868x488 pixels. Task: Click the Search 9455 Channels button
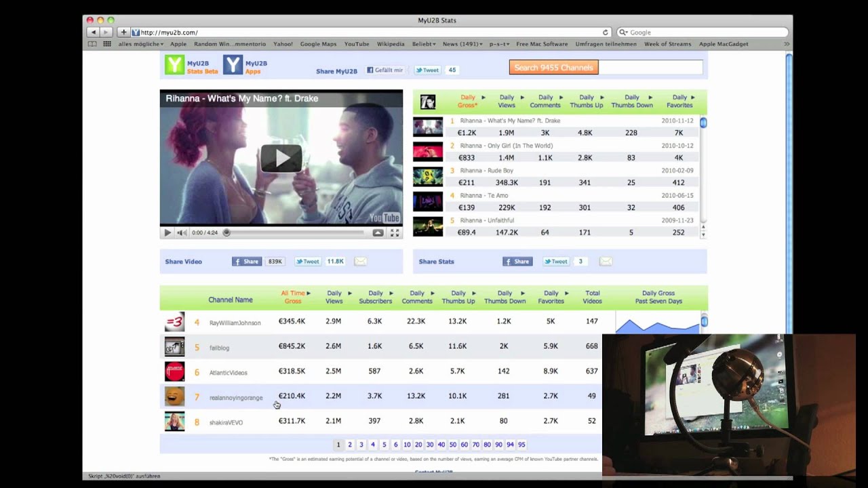pos(553,67)
